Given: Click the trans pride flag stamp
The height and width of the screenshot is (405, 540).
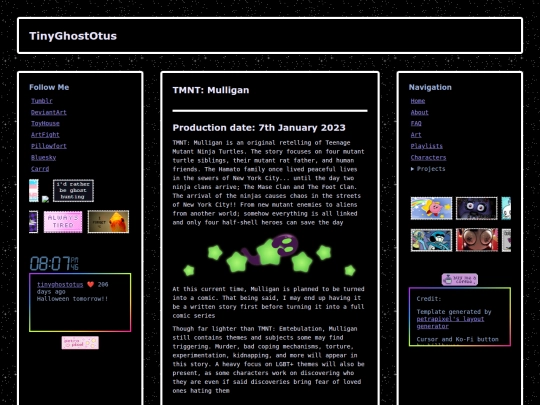Looking at the screenshot, I should point(34,190).
